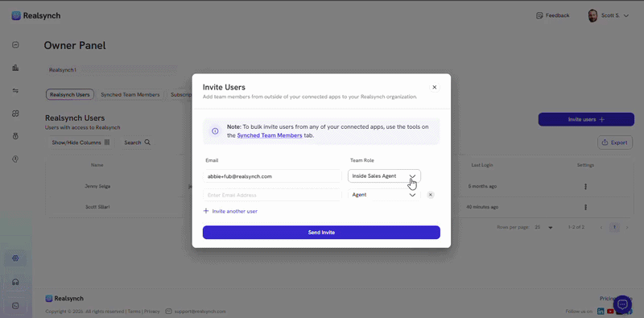Click the Pricing link in the footer
644x318 pixels.
(607, 299)
